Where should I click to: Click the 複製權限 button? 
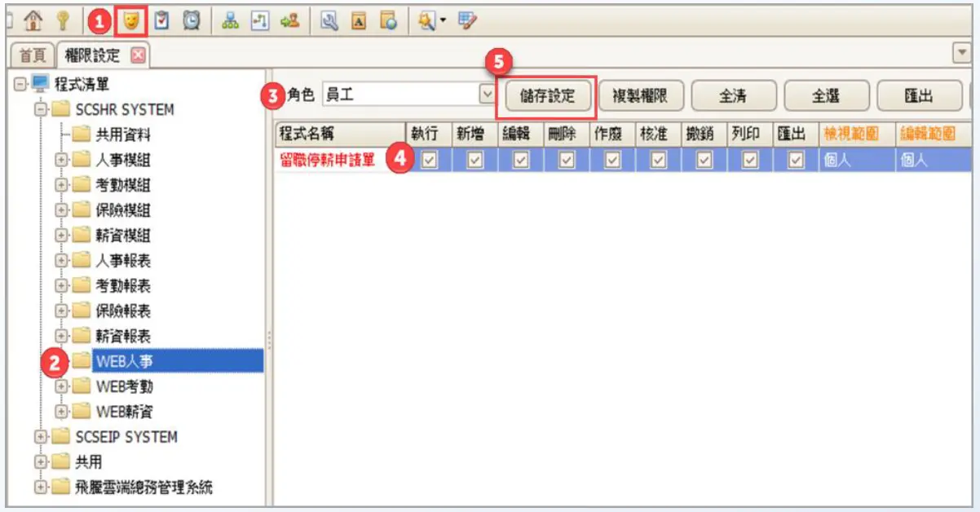640,95
